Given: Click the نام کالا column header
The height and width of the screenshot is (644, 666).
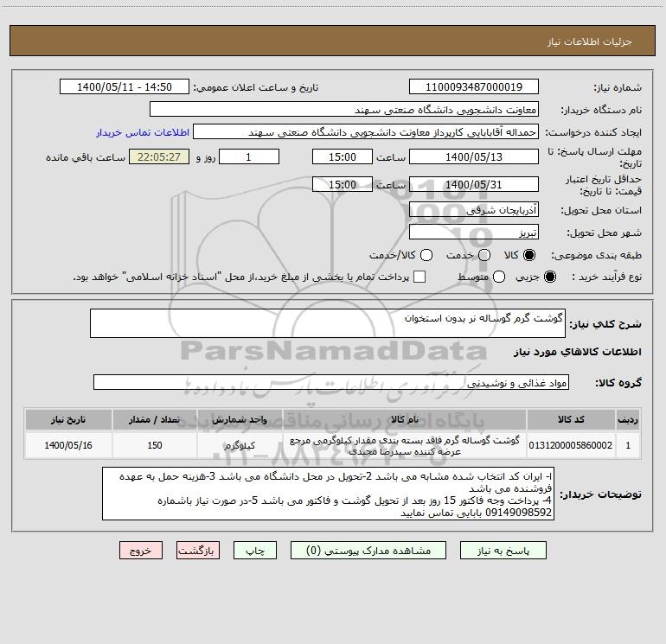Looking at the screenshot, I should [x=405, y=419].
